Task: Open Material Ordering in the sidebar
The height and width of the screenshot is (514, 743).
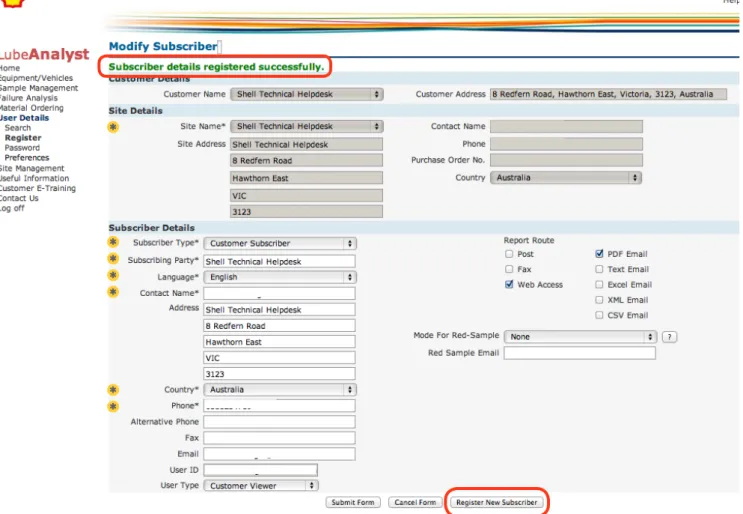Action: pyautogui.click(x=31, y=108)
